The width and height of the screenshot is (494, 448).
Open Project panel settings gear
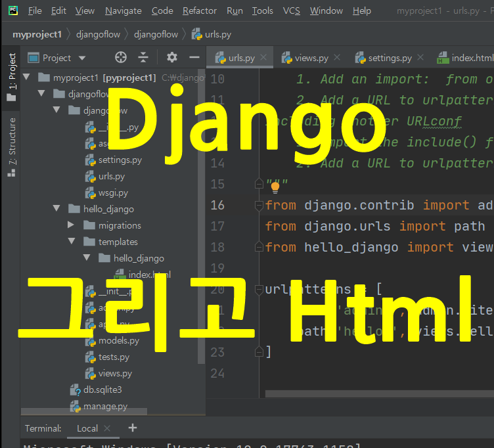point(171,57)
